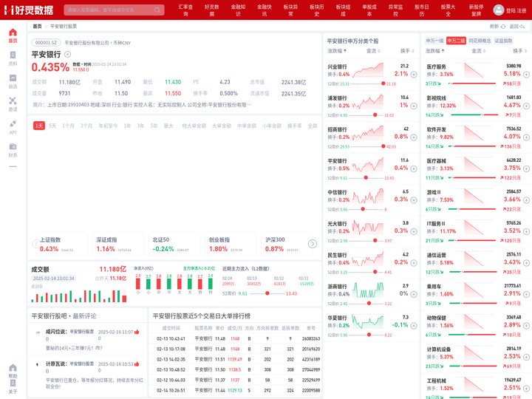532x399 pixels.
Task: Toggle 换手率 chart series
Action: [x=295, y=126]
